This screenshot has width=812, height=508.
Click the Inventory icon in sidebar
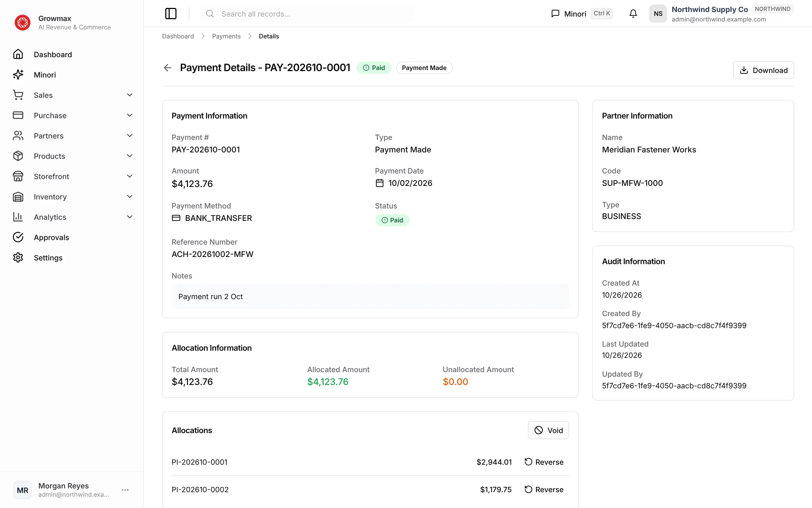pos(18,197)
